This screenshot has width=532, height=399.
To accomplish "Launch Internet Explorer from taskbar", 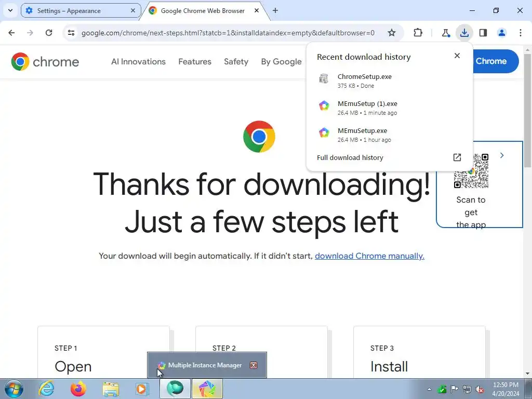I will coord(46,389).
